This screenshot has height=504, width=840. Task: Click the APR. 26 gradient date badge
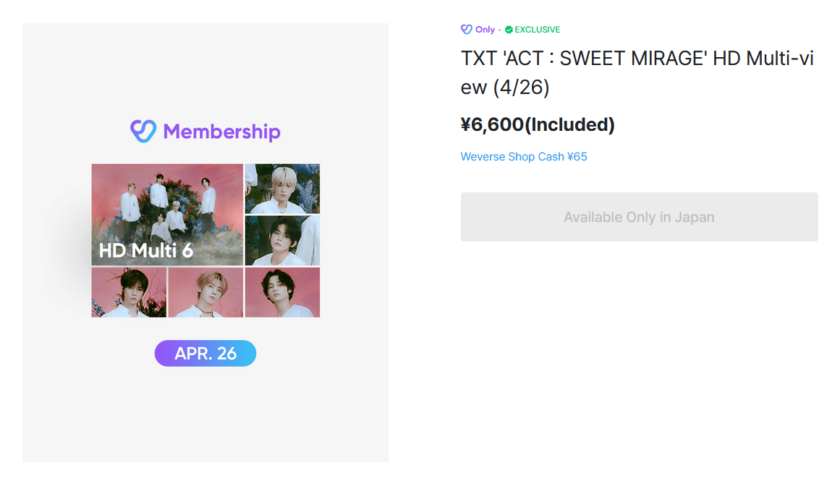tap(205, 354)
